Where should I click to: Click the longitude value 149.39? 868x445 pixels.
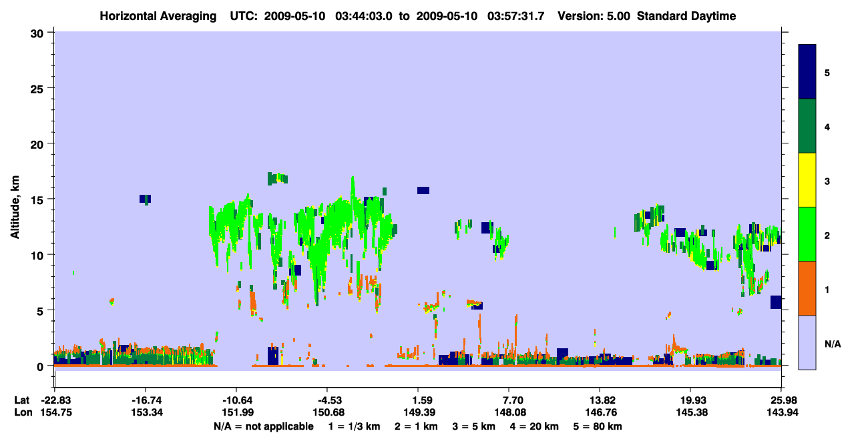click(418, 412)
